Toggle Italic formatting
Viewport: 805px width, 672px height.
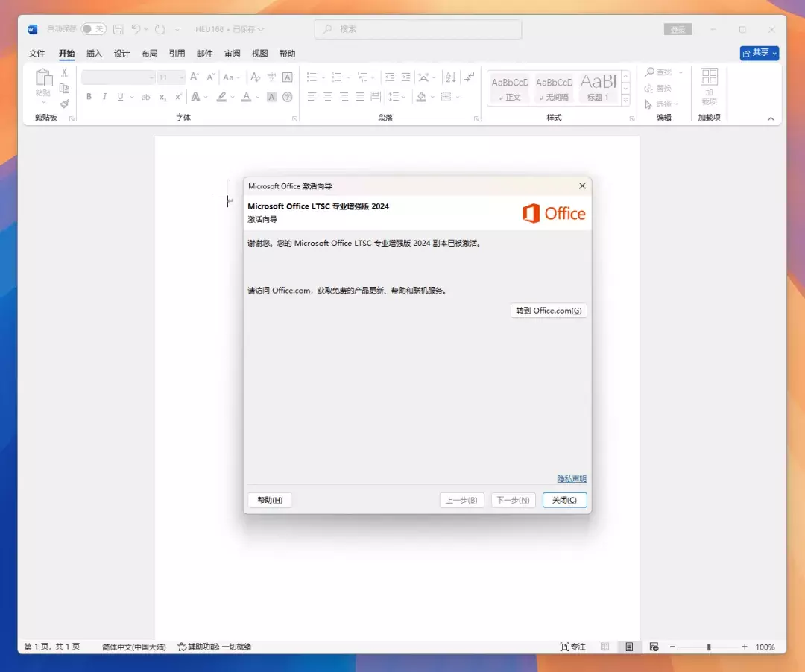pyautogui.click(x=104, y=97)
